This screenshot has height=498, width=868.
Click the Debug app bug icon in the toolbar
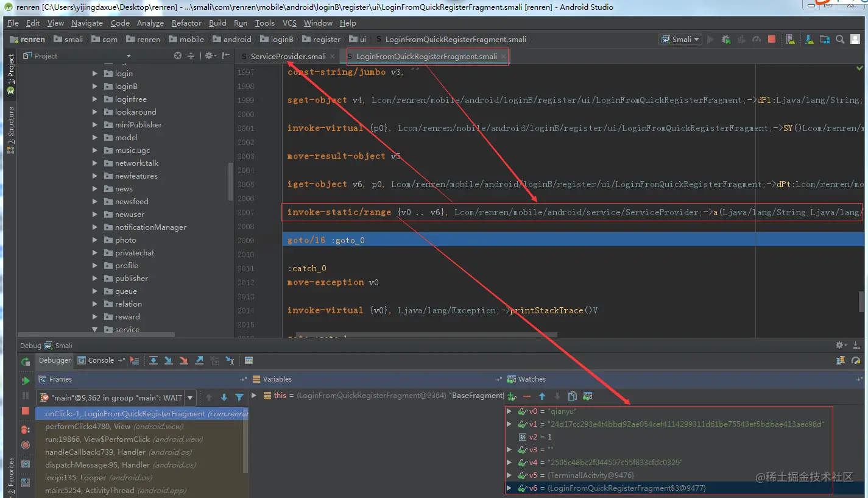point(725,39)
